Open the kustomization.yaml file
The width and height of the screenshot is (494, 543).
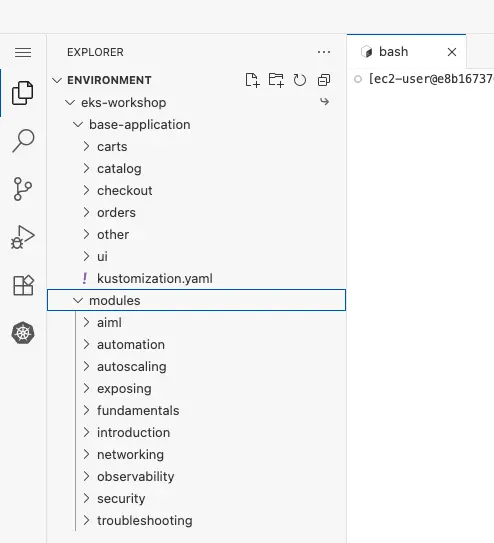(196, 278)
